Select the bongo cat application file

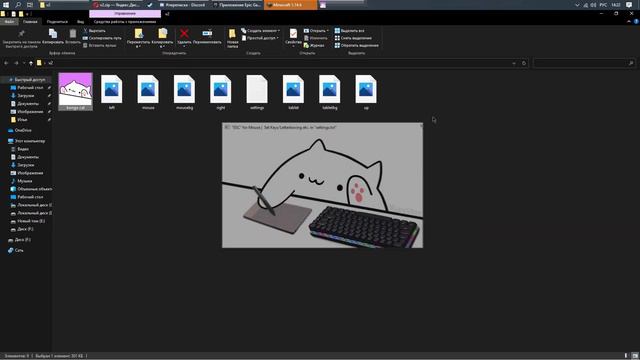76,92
